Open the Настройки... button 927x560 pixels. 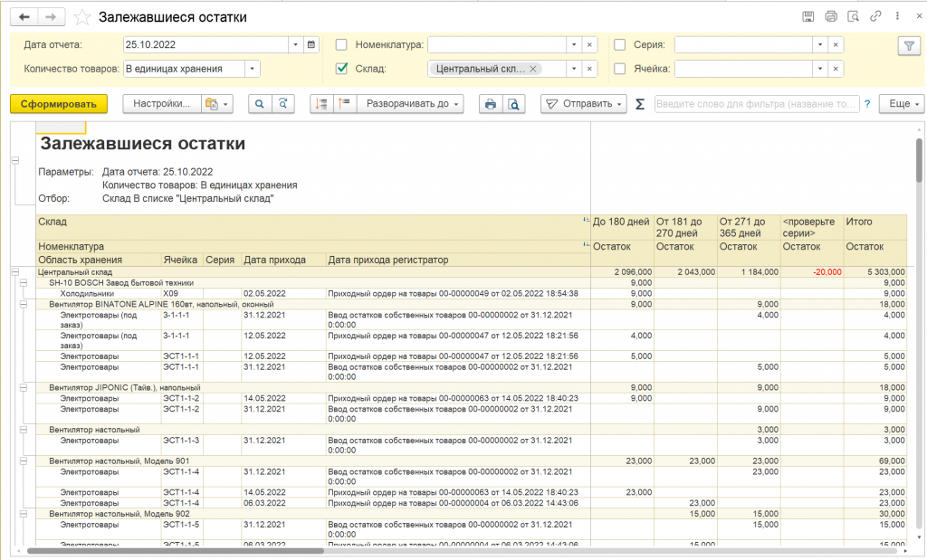161,104
